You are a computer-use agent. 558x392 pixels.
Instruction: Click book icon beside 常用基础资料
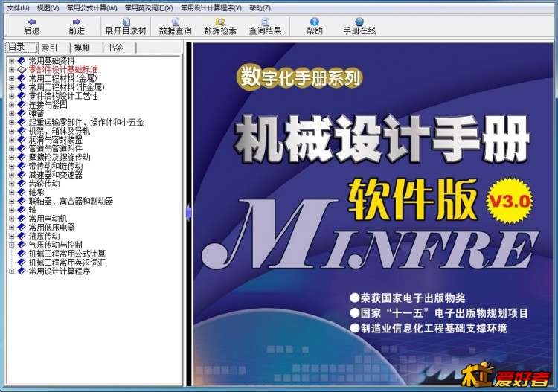pos(22,61)
